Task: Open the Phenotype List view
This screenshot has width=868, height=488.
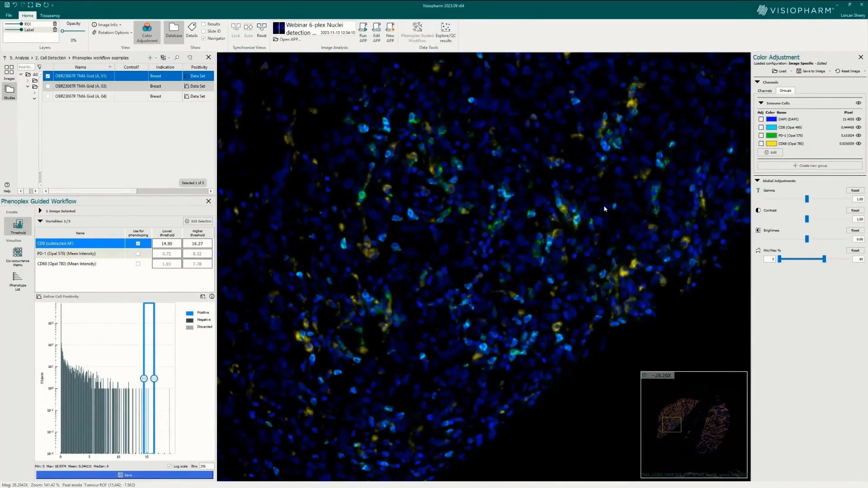Action: tap(18, 282)
